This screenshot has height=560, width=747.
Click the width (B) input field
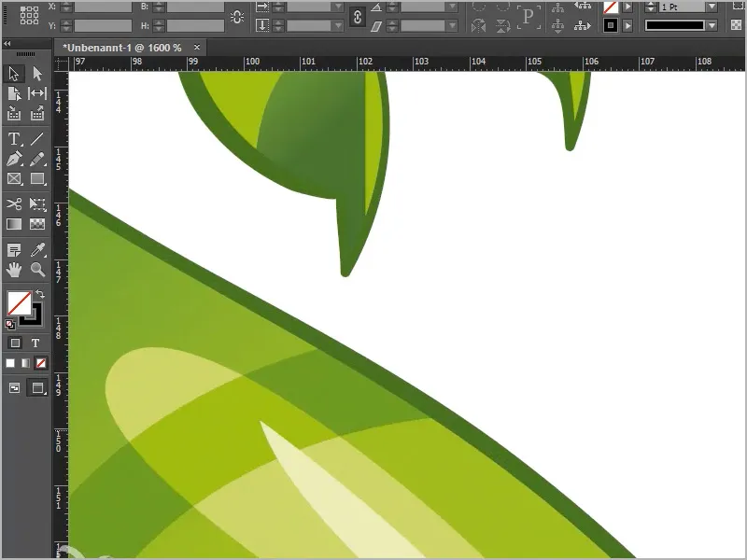click(x=195, y=7)
